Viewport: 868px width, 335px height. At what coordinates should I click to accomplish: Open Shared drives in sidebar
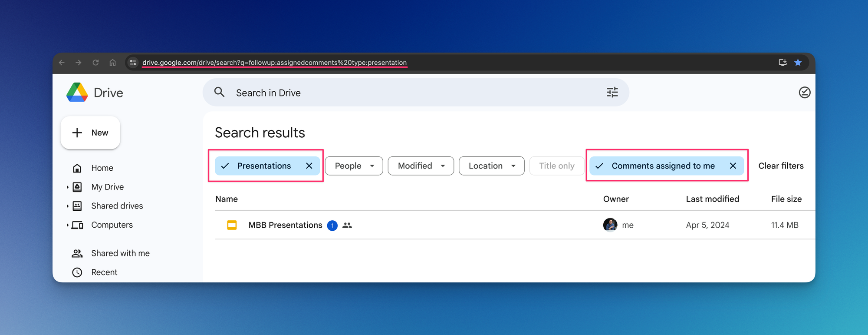[x=117, y=206]
